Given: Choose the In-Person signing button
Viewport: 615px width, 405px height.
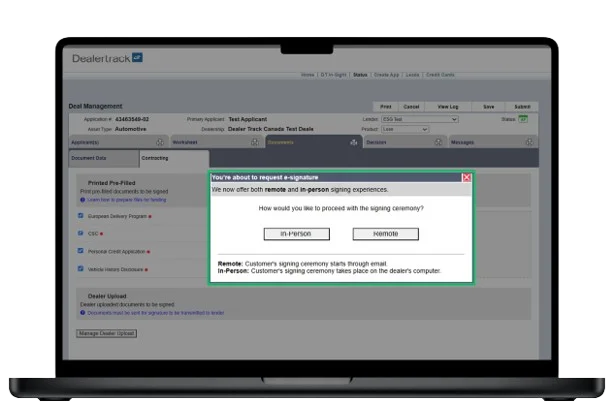Looking at the screenshot, I should [296, 233].
